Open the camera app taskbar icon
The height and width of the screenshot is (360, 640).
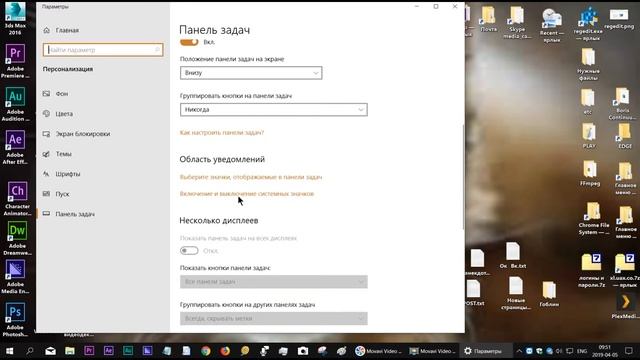(x=302, y=351)
